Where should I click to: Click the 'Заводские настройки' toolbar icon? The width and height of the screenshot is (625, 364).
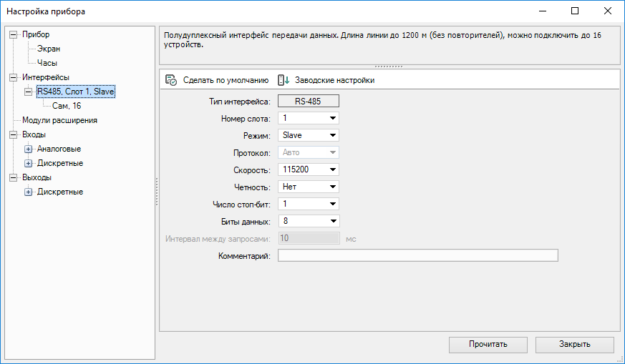pos(284,80)
